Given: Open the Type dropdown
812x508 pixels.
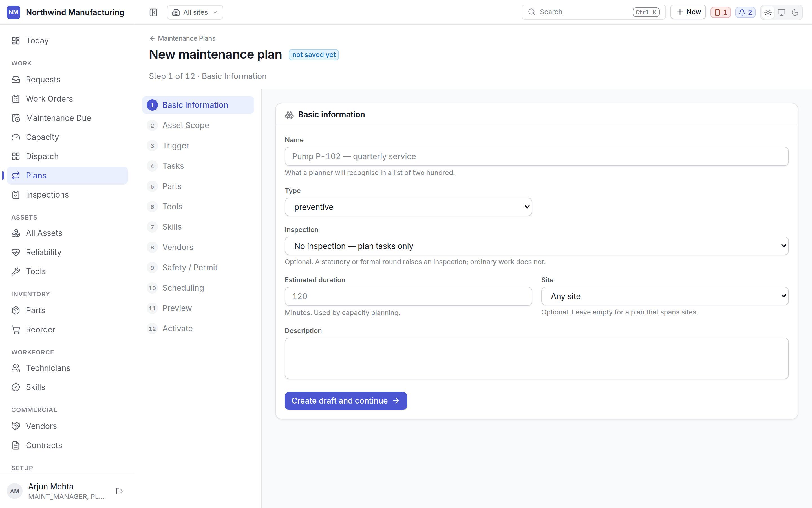Looking at the screenshot, I should (x=408, y=207).
